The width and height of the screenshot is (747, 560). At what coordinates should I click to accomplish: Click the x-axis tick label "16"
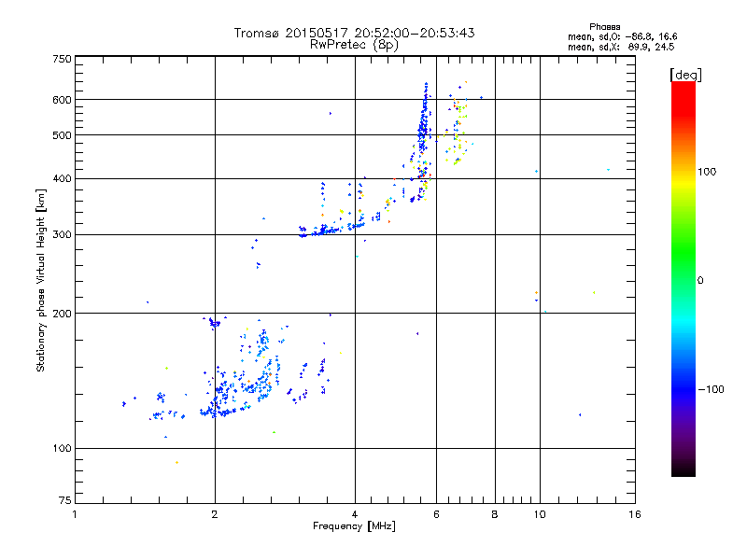[x=635, y=514]
